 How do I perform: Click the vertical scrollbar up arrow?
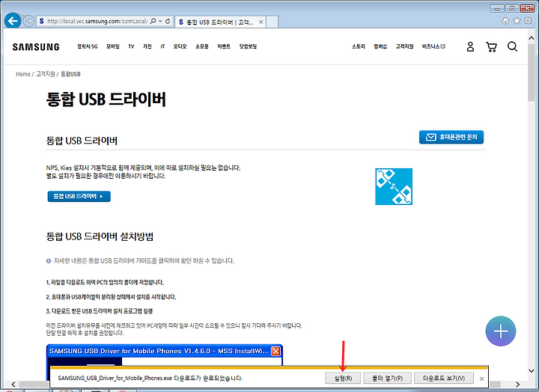point(532,38)
